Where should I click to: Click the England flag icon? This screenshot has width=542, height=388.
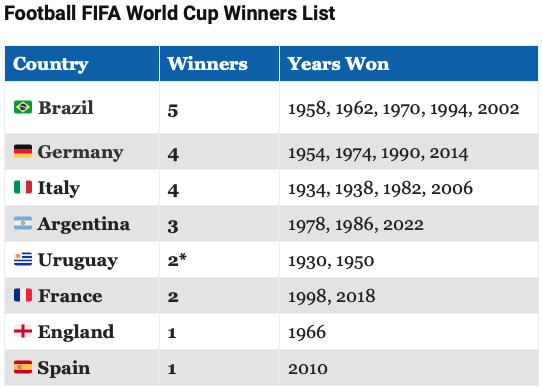point(23,331)
